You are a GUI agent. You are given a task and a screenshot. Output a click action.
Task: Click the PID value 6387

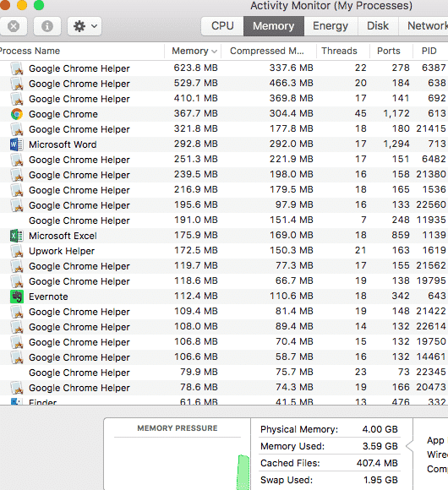click(x=434, y=68)
